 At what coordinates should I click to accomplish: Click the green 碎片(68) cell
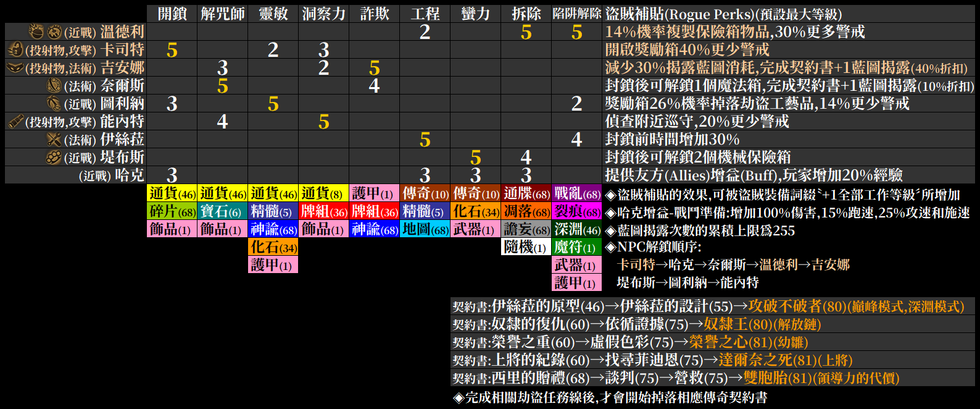[x=172, y=211]
